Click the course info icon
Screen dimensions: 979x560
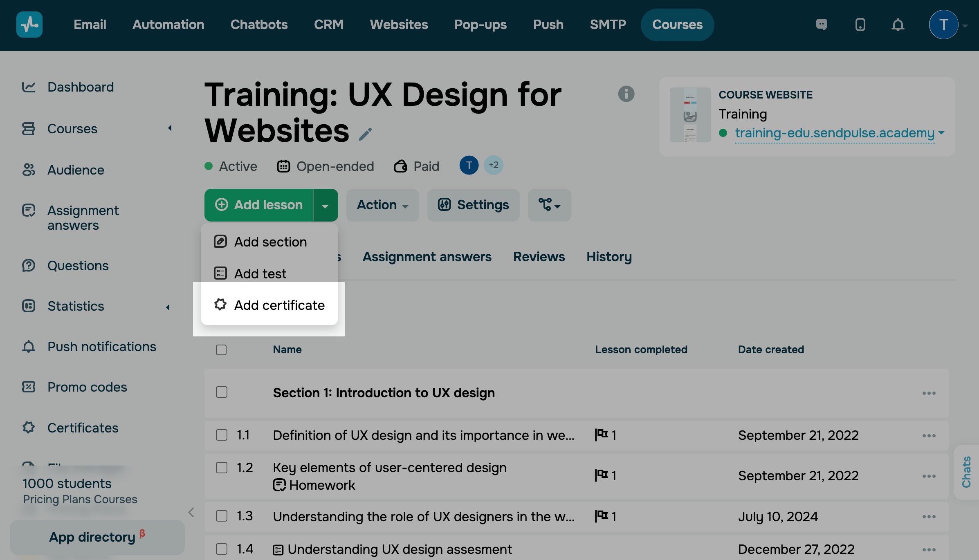[x=626, y=94]
